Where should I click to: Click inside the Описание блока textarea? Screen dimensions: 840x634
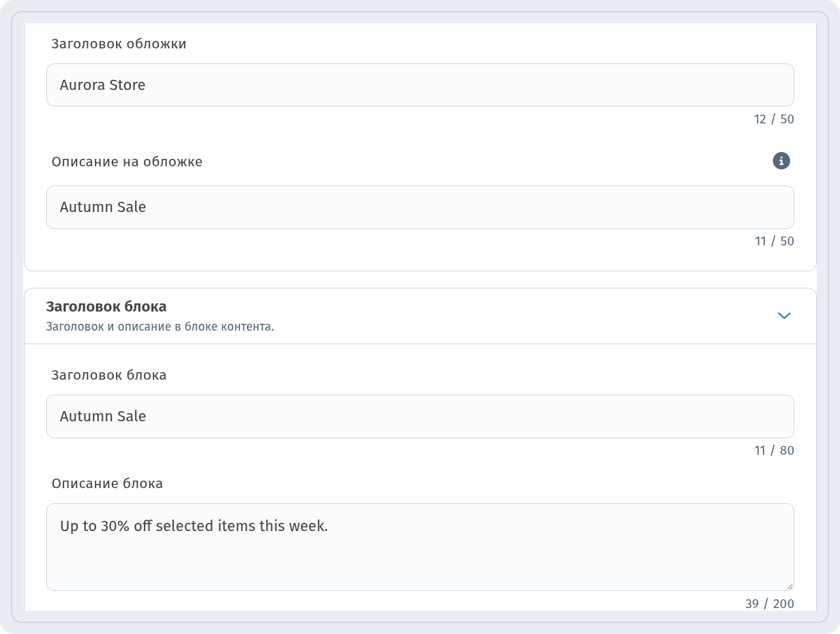click(420, 547)
